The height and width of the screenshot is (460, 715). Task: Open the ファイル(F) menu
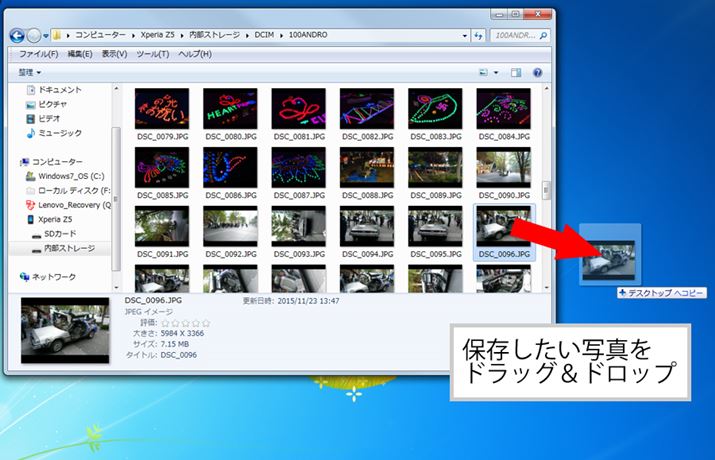(x=39, y=54)
